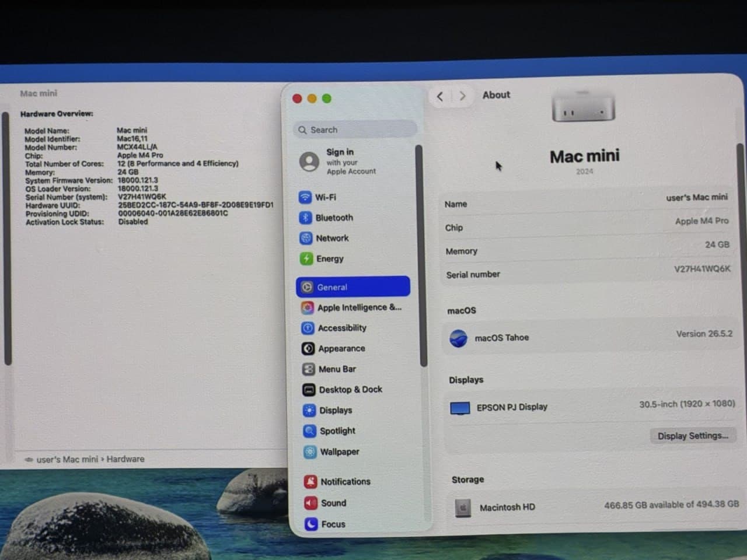Click serial number V27H41WQ6K in About pane

click(x=702, y=269)
